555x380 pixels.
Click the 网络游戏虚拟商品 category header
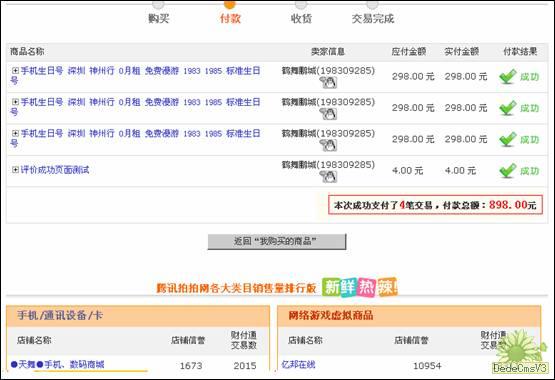click(x=331, y=315)
